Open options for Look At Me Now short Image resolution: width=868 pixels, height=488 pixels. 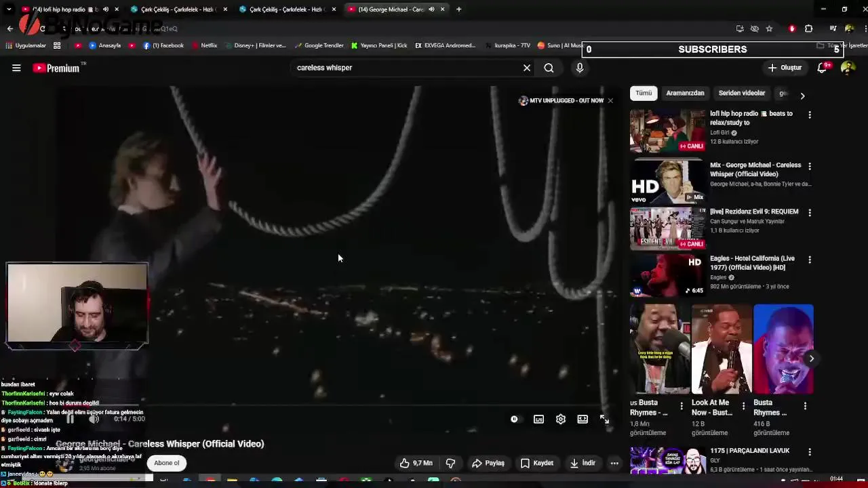pyautogui.click(x=743, y=406)
